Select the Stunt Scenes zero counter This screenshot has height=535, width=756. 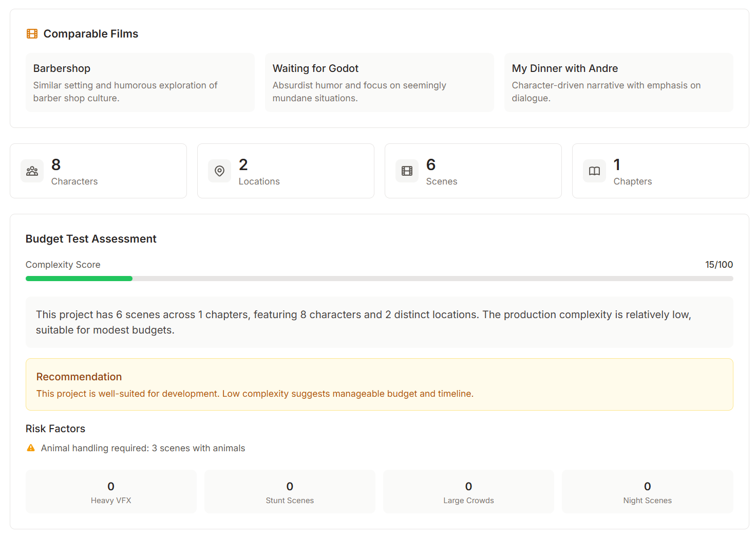click(x=290, y=491)
